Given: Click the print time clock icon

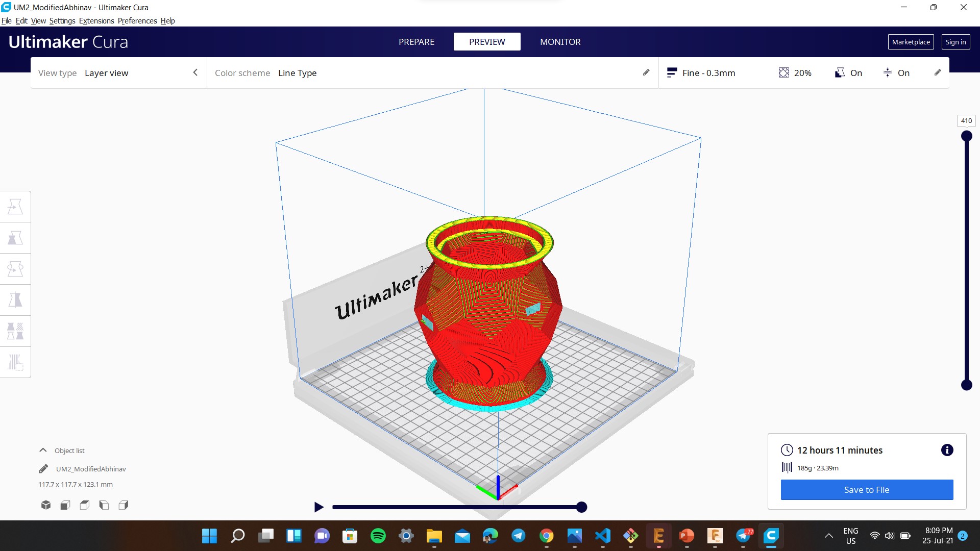Looking at the screenshot, I should click(x=787, y=450).
